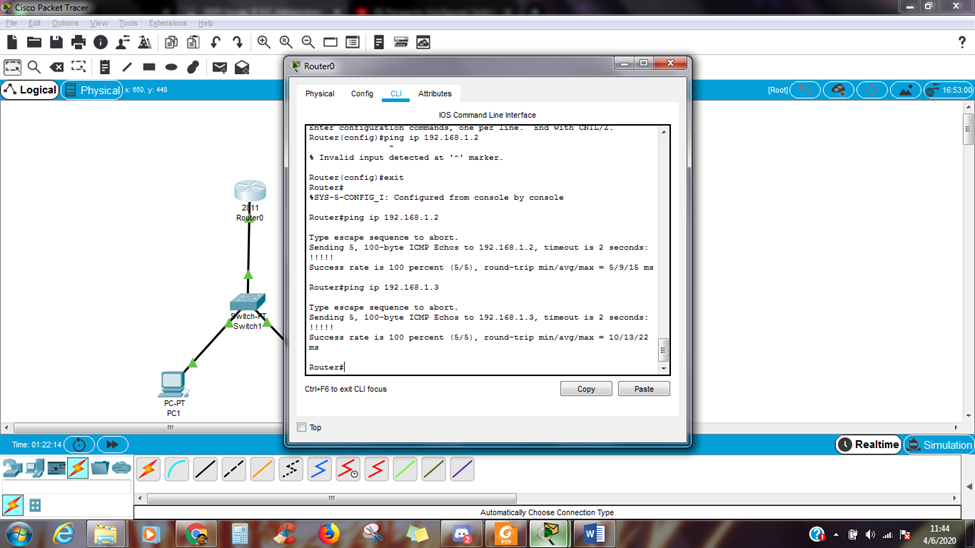The height and width of the screenshot is (548, 975).
Task: Open the Attributes tab in Router0 window
Action: point(435,93)
